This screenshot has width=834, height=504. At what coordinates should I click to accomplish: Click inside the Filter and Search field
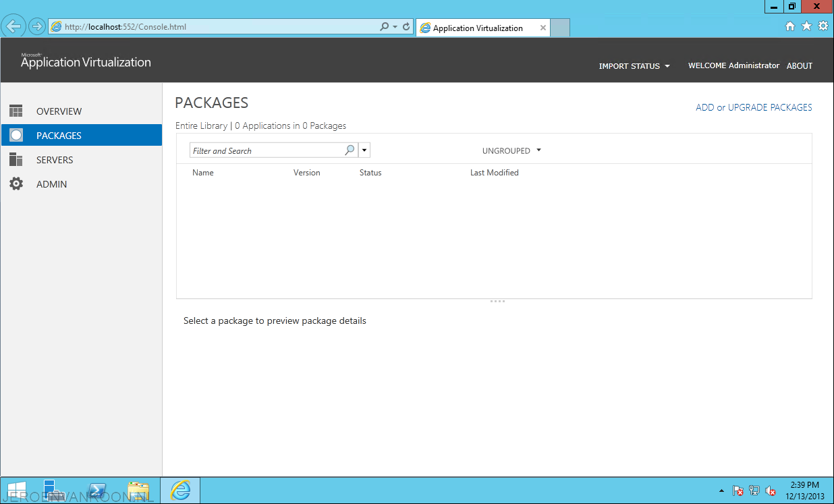(267, 150)
